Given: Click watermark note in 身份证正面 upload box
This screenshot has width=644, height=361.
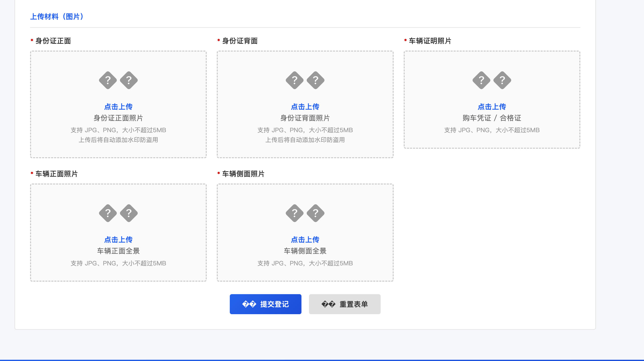Looking at the screenshot, I should (118, 140).
